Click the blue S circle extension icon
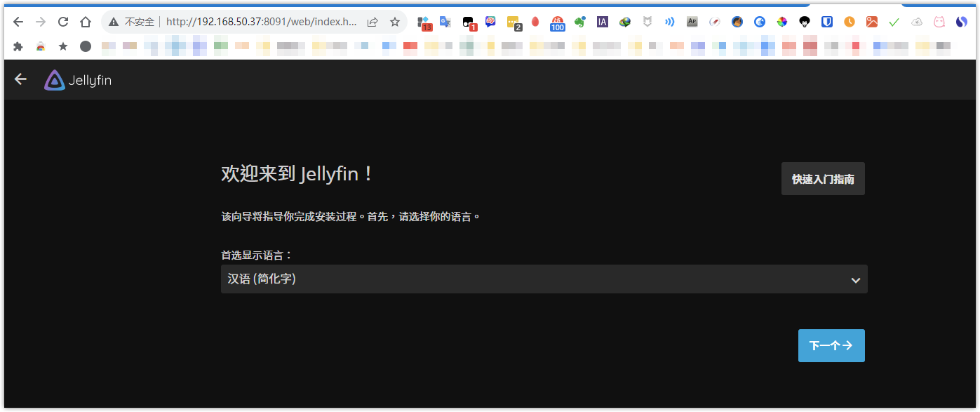Image resolution: width=980 pixels, height=412 pixels. pyautogui.click(x=962, y=22)
